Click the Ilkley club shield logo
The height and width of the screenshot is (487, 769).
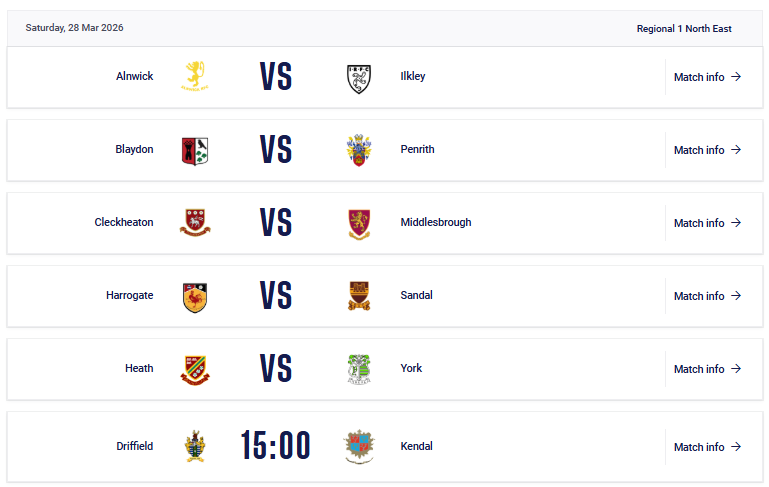359,77
